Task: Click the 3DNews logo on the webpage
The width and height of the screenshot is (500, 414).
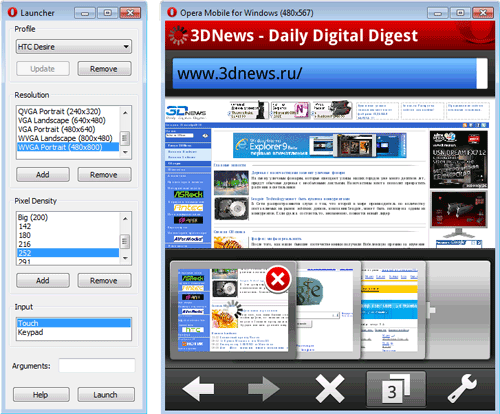Action: pos(186,112)
